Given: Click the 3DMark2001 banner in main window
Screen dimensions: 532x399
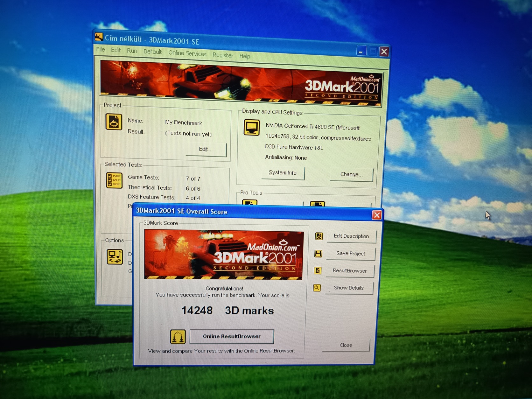Looking at the screenshot, I should (241, 83).
